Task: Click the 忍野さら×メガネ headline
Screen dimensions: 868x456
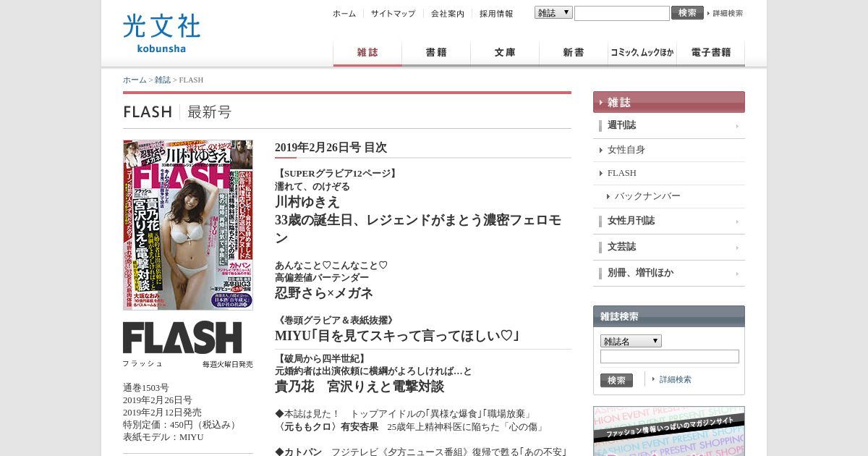Action: (x=324, y=293)
